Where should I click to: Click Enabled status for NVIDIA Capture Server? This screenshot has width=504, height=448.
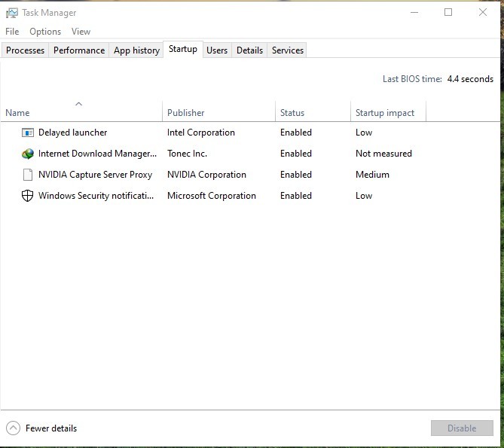pyautogui.click(x=296, y=175)
